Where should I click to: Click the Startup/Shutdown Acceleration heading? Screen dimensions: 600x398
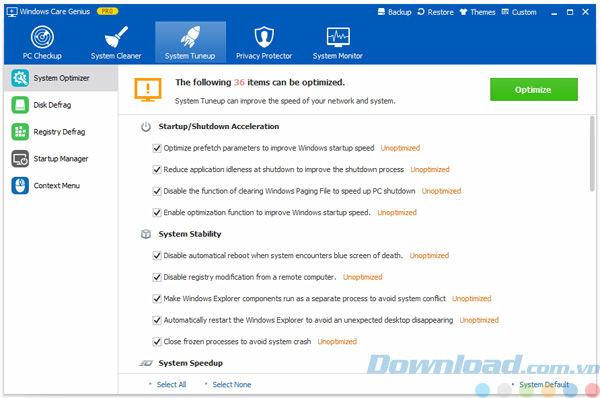click(219, 126)
